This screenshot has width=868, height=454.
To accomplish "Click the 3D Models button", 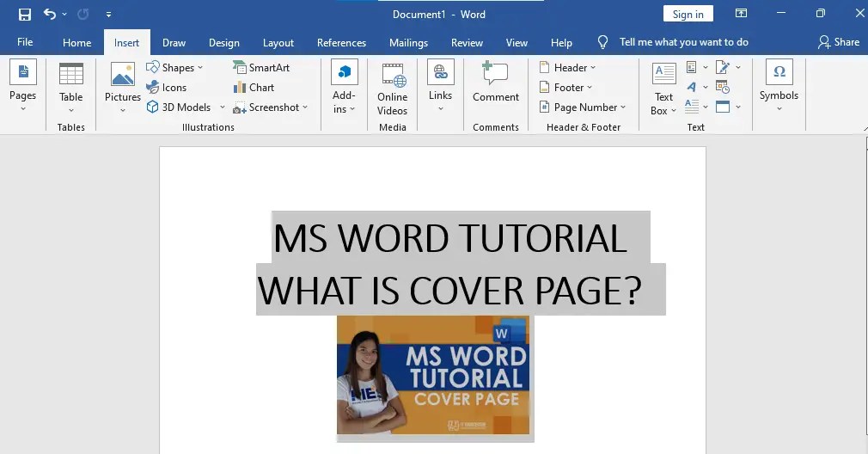I will [179, 107].
